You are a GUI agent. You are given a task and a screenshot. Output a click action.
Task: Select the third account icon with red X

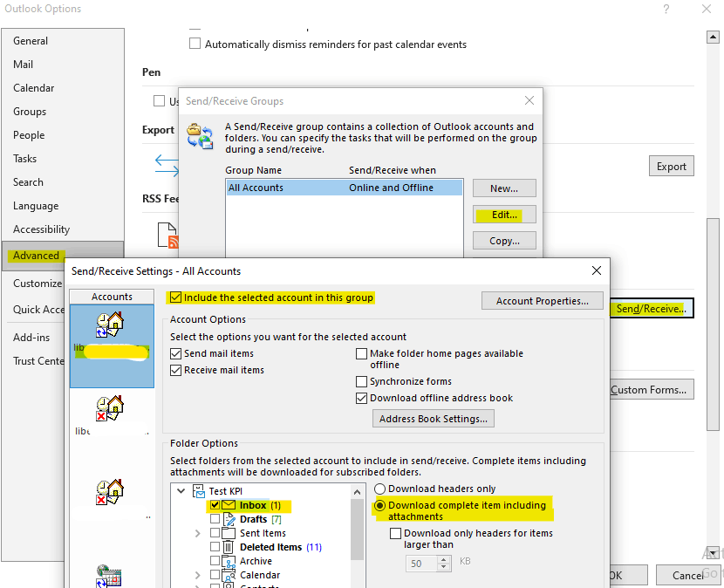click(x=110, y=491)
